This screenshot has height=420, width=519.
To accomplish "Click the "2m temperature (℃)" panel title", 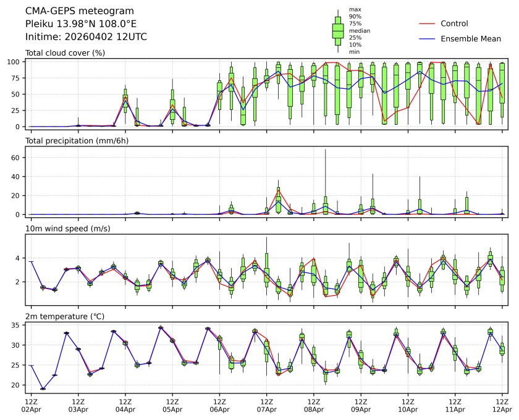I will [65, 316].
